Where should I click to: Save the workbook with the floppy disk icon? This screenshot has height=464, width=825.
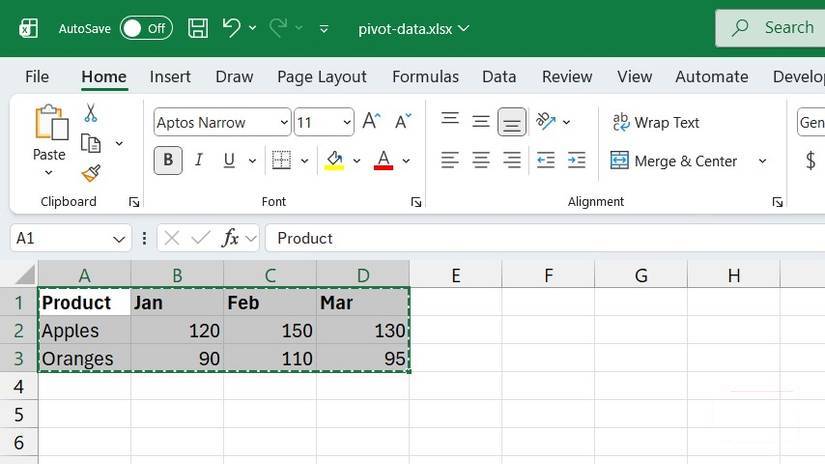(198, 28)
